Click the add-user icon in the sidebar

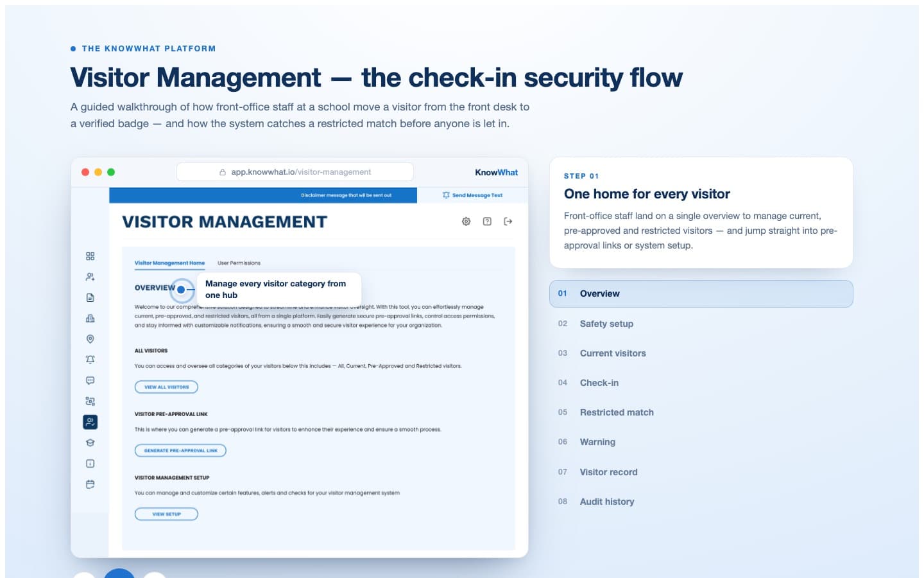tap(90, 277)
